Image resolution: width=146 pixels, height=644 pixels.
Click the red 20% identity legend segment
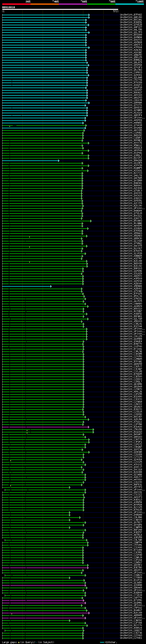[x=16, y=4]
